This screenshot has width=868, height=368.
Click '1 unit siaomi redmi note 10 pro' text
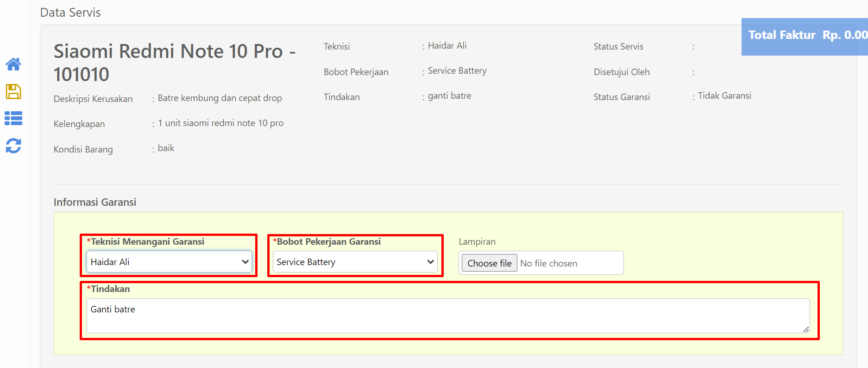220,123
